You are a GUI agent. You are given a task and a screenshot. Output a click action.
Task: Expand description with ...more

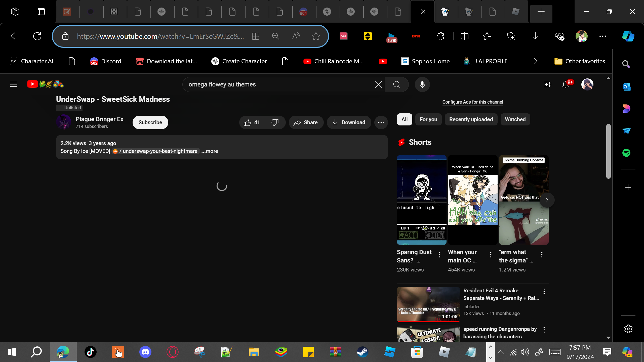210,151
